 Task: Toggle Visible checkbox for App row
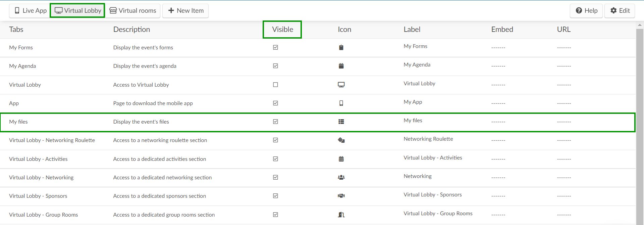click(x=275, y=103)
